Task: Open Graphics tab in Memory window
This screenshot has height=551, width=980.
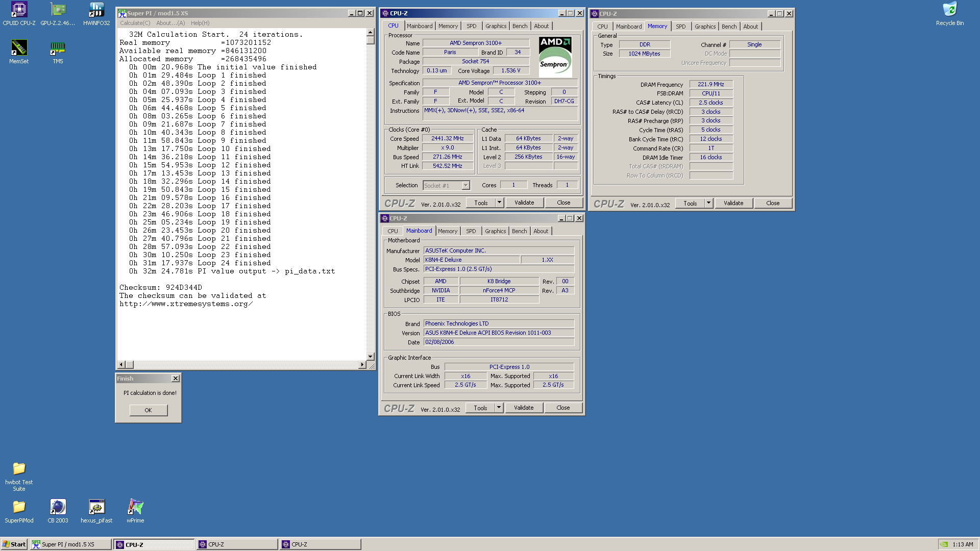Action: click(705, 27)
